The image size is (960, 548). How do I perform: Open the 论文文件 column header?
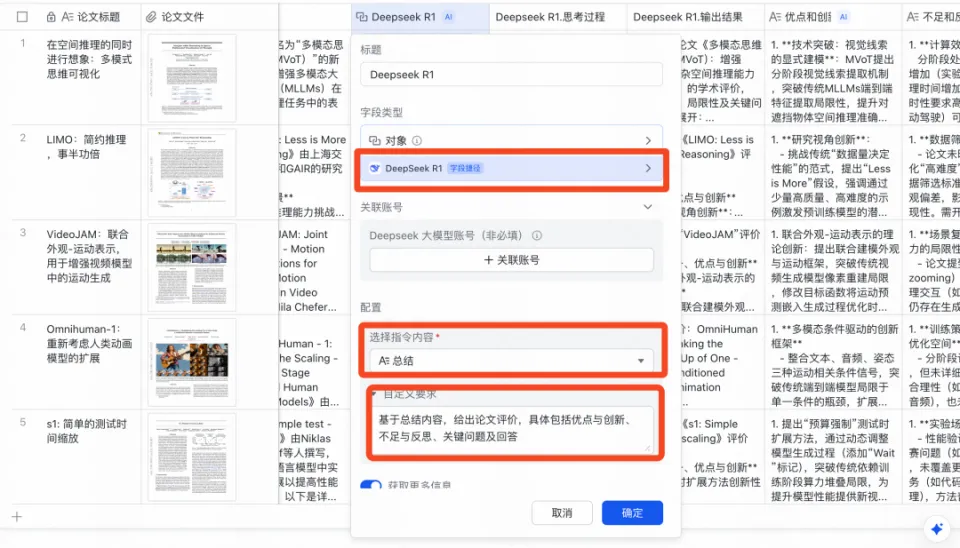[x=209, y=17]
